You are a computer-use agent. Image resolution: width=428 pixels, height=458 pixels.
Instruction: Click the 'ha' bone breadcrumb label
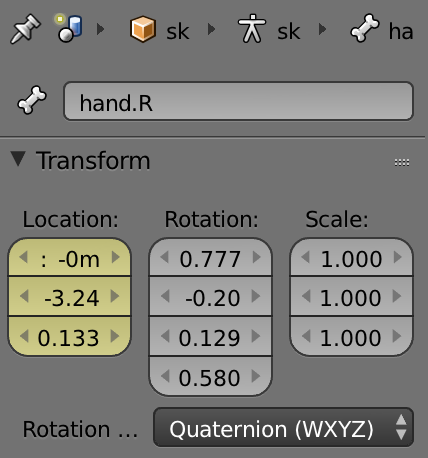[401, 31]
